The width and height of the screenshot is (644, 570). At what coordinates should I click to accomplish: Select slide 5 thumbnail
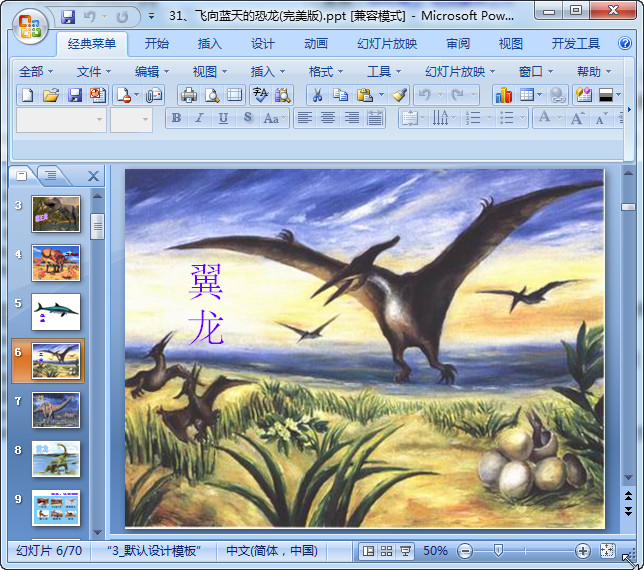[56, 312]
